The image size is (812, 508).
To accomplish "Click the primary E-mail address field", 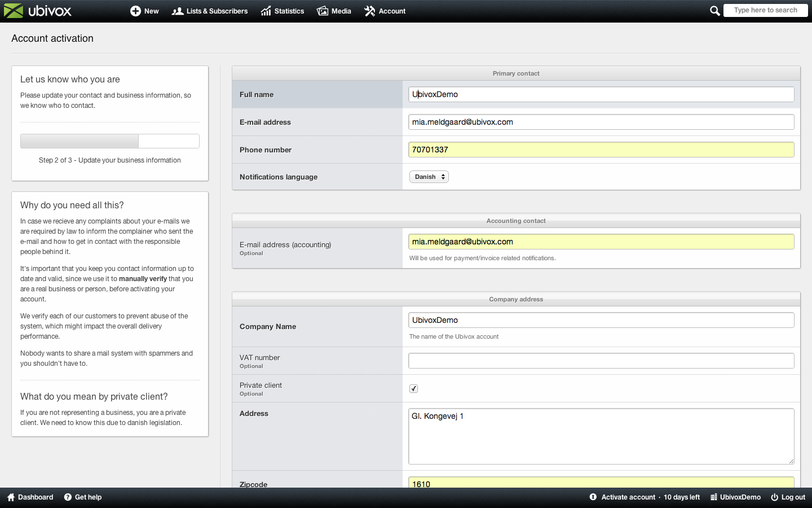I will pyautogui.click(x=601, y=122).
